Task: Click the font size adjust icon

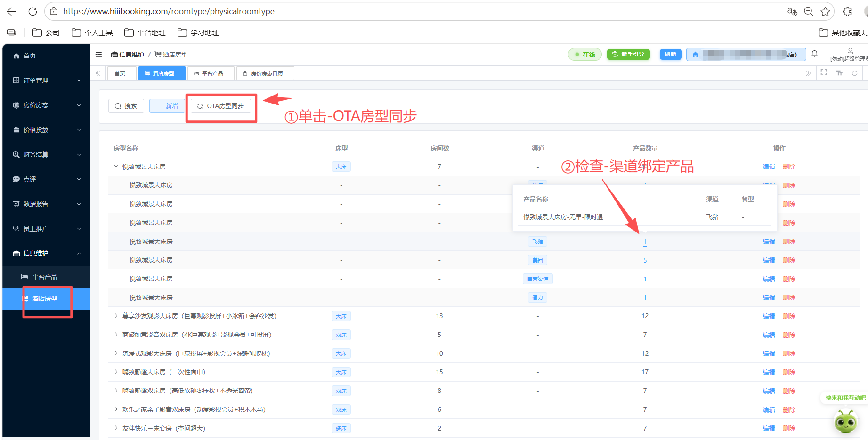Action: point(839,73)
